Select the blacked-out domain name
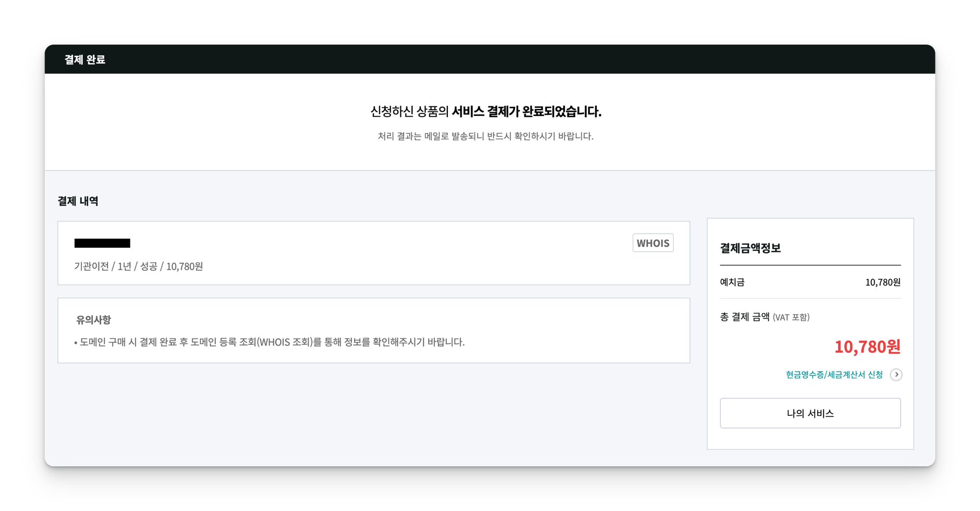This screenshot has width=980, height=511. click(102, 243)
